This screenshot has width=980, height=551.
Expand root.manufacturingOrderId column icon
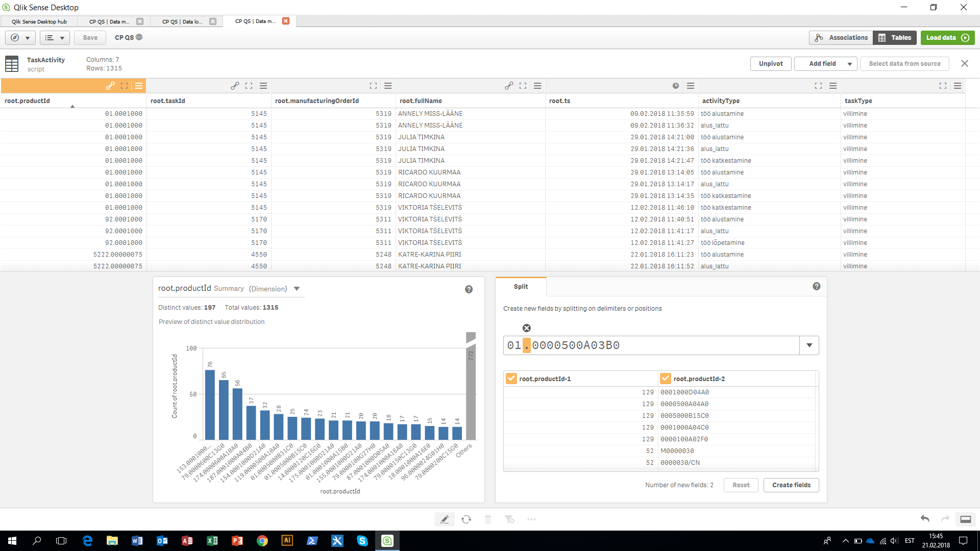[x=373, y=86]
